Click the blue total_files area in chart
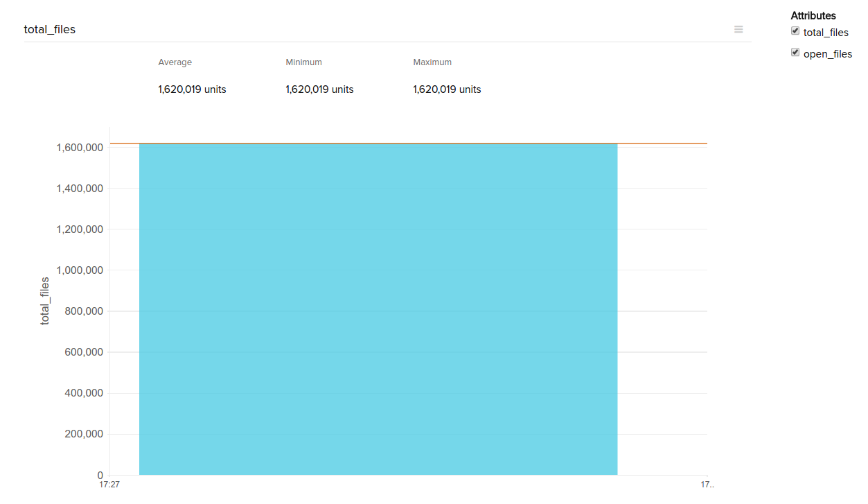 [378, 309]
